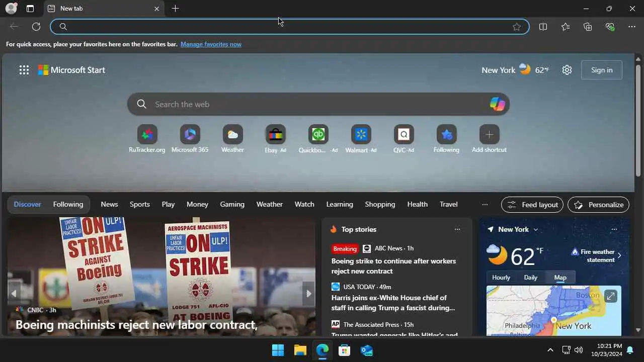Switch to the Following feed tab
The image size is (644, 362).
[68, 204]
